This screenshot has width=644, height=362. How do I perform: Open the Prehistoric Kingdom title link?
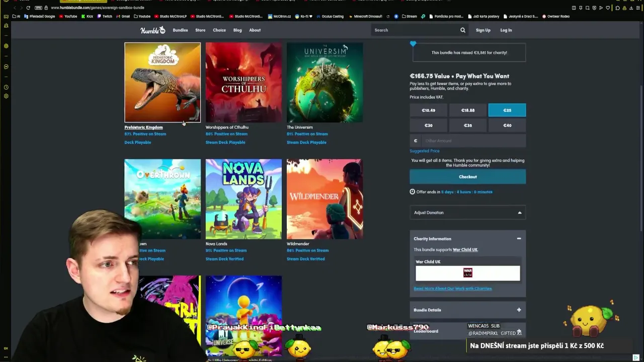[143, 127]
